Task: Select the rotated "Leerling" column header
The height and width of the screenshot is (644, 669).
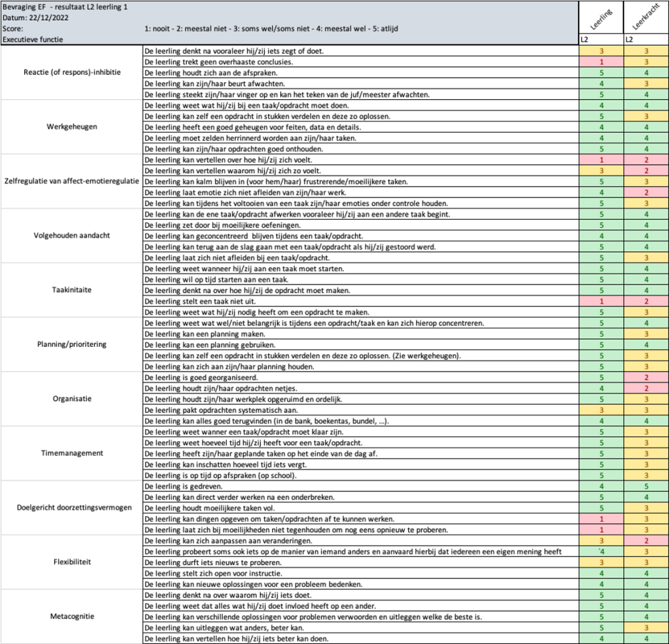Action: pos(601,19)
